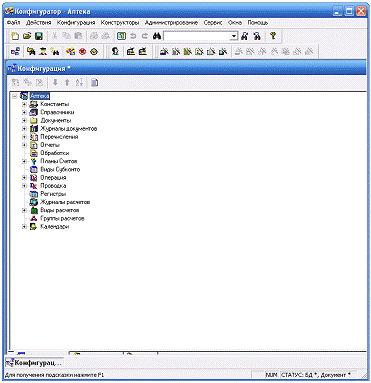The width and height of the screenshot is (371, 383).
Task: Click the Конфигурац... window button in bottom bar
Action: [34, 363]
